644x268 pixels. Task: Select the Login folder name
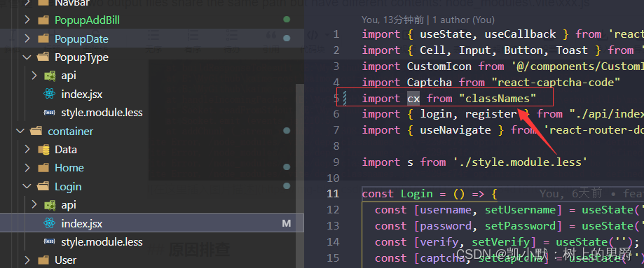tap(68, 187)
